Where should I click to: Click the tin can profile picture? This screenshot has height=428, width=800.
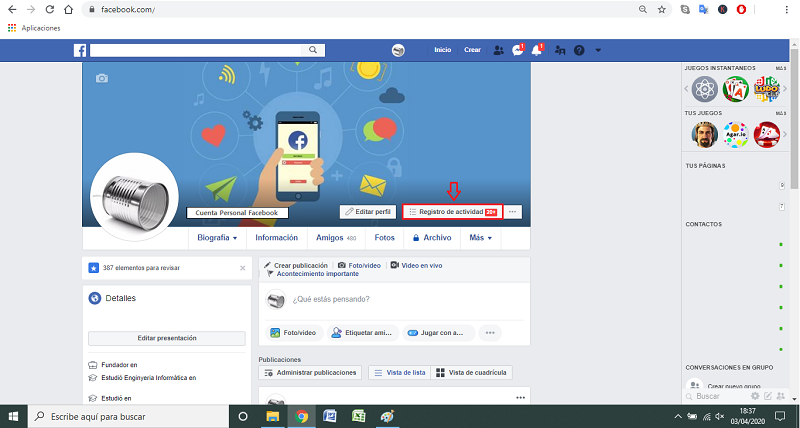click(x=135, y=196)
